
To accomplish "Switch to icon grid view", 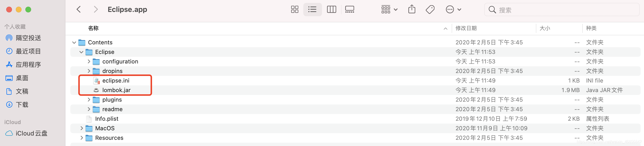I will click(294, 10).
